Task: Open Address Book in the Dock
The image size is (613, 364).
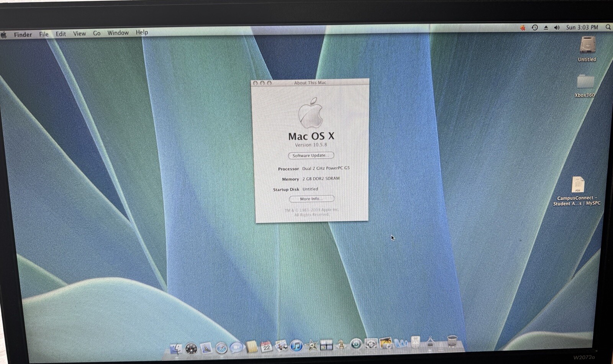Action: click(252, 347)
